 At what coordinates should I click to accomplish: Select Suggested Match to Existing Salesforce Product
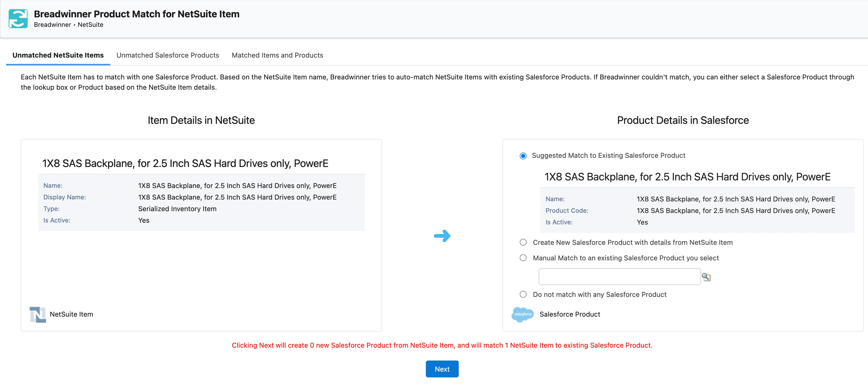coord(523,156)
